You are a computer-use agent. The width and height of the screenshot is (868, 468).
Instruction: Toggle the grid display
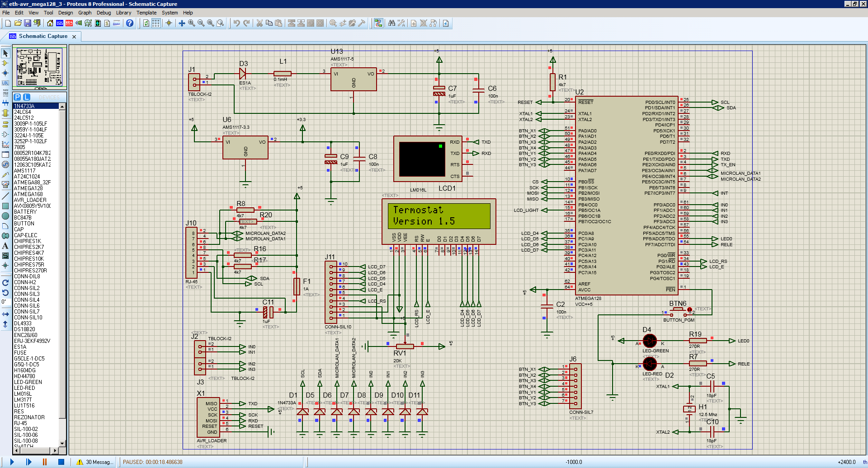tap(156, 23)
